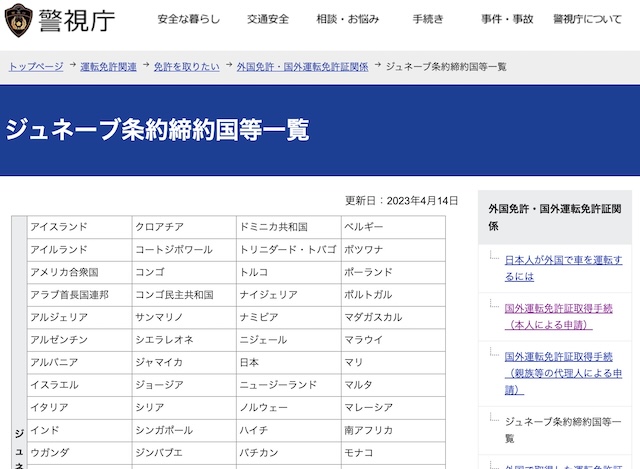The width and height of the screenshot is (640, 469).
Task: Click table cell ノルウェー
Action: tap(289, 408)
